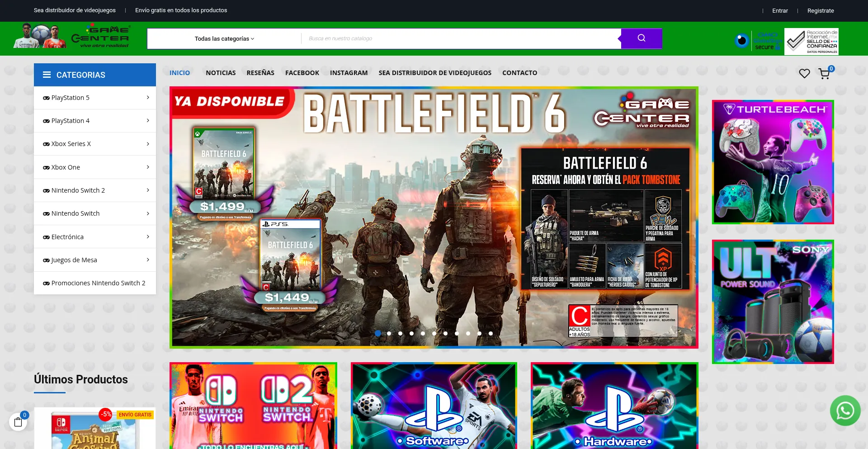Expand the Nintendo Switch 2 category arrow
This screenshot has width=868, height=449.
coord(148,190)
